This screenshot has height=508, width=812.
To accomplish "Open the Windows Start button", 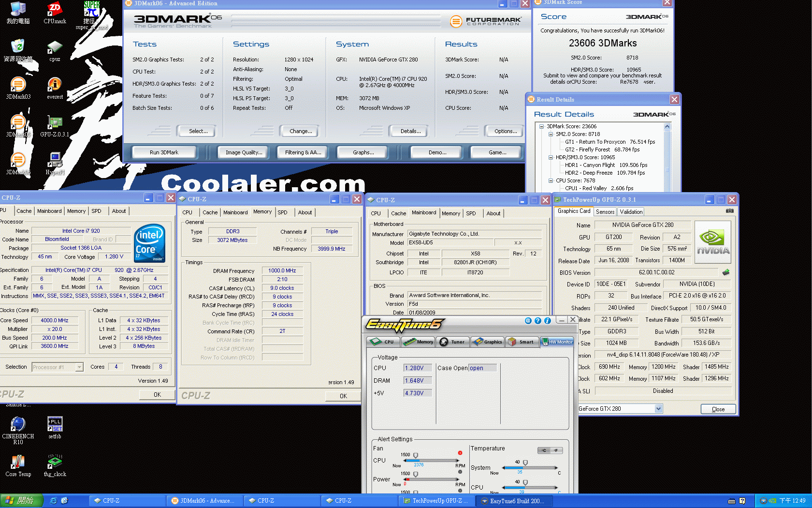I will pos(21,501).
